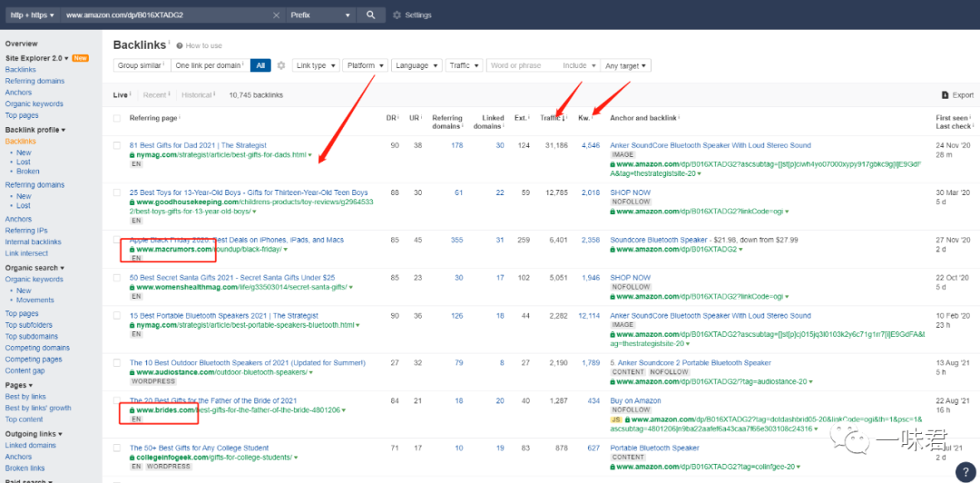Sort by the Traffic column header
980x483 pixels.
tap(553, 118)
